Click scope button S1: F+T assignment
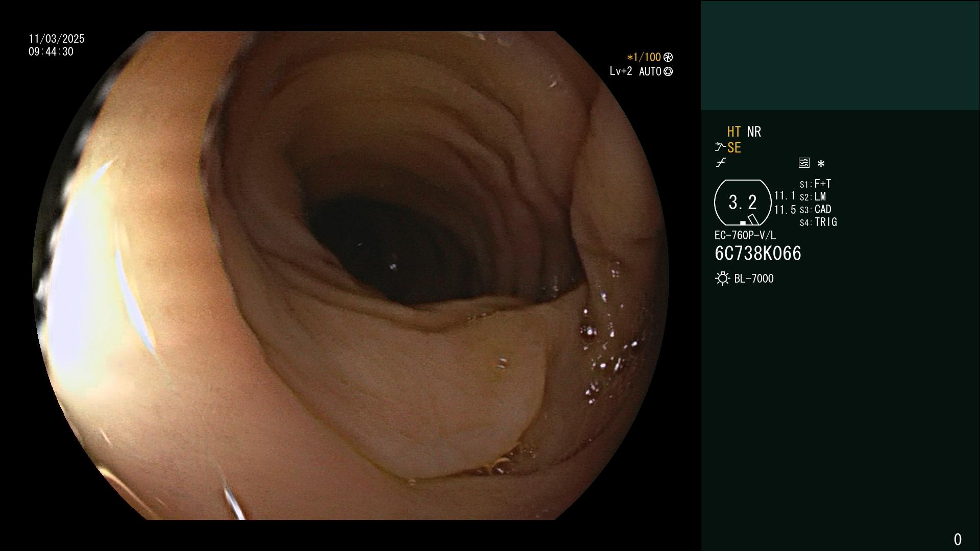980x551 pixels. coord(816,184)
